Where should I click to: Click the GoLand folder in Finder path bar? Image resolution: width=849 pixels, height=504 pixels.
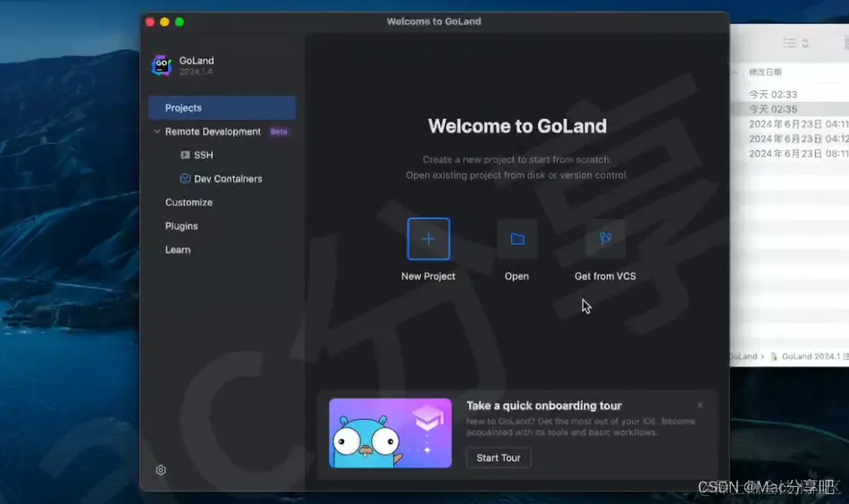coord(743,357)
